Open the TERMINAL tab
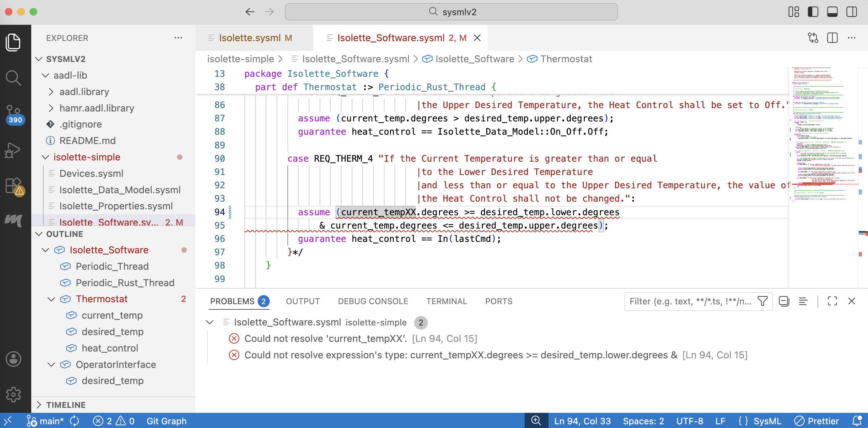 pos(447,301)
